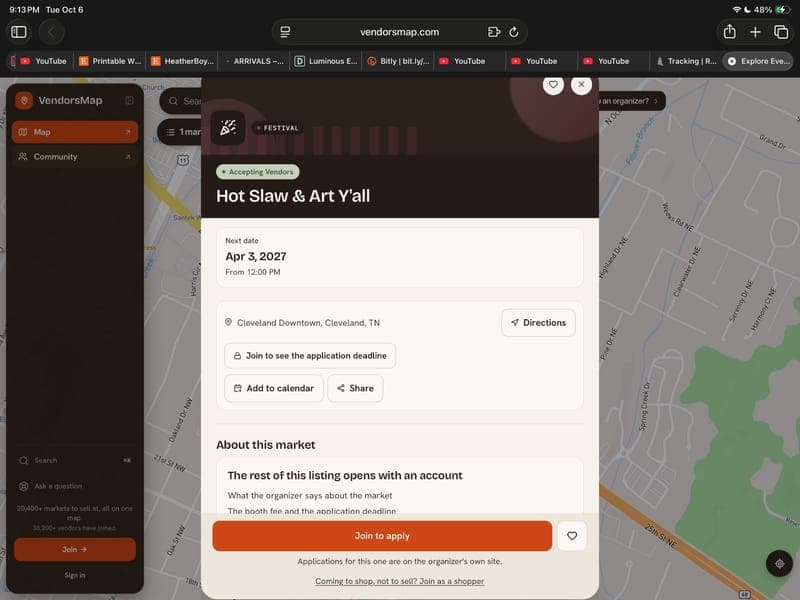Tap the Safari back arrow

tap(52, 32)
